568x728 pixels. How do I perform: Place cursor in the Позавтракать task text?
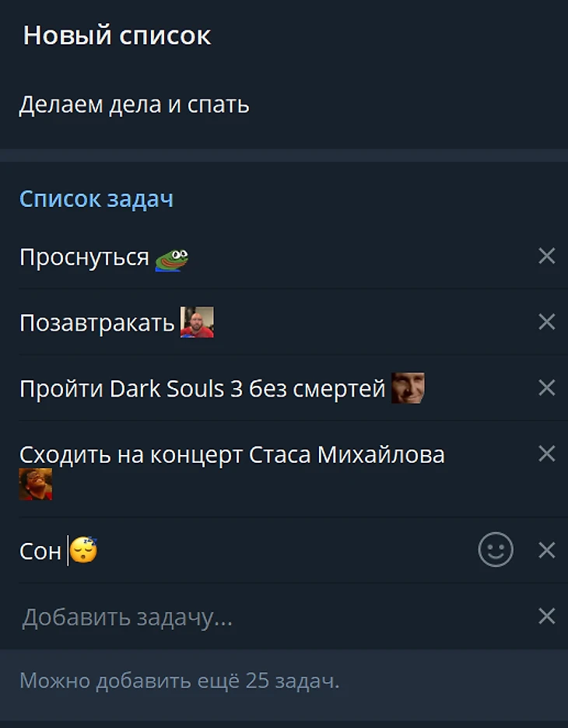pyautogui.click(x=96, y=323)
